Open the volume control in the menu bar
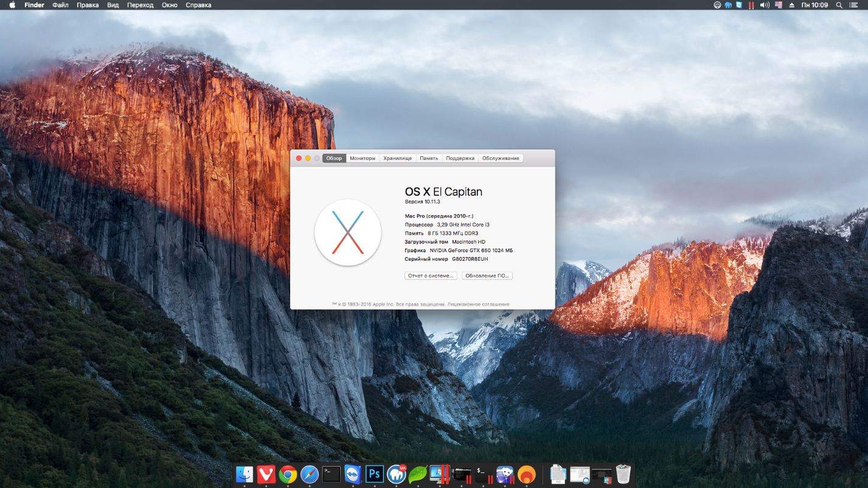868x488 pixels. 765,5
